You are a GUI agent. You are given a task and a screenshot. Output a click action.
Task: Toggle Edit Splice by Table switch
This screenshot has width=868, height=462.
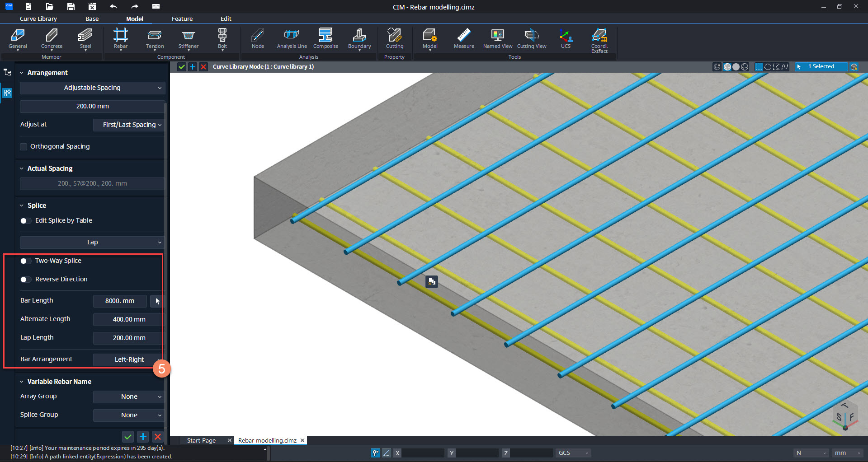[26, 221]
